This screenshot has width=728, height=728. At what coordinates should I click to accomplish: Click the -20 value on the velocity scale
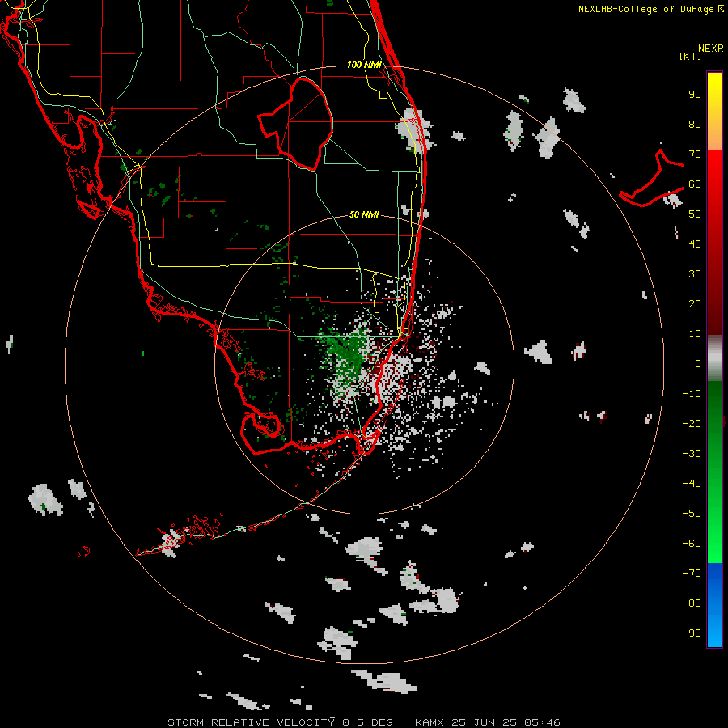[692, 423]
